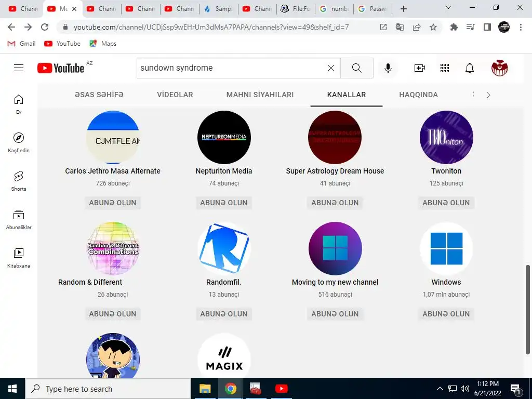
Task: Clear the search box with the X
Action: [x=331, y=68]
